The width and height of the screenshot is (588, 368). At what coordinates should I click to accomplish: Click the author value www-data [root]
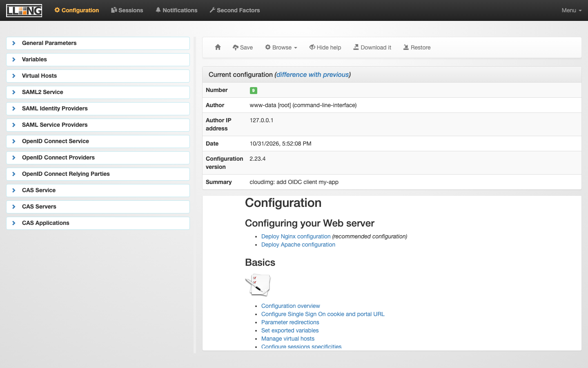[303, 105]
